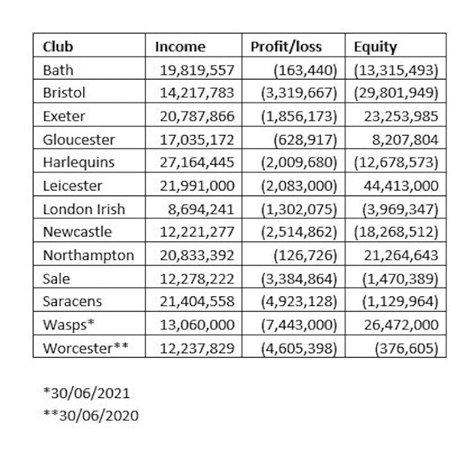Click the **30/06/2020 footnote text
This screenshot has width=476, height=451.
coord(90,415)
